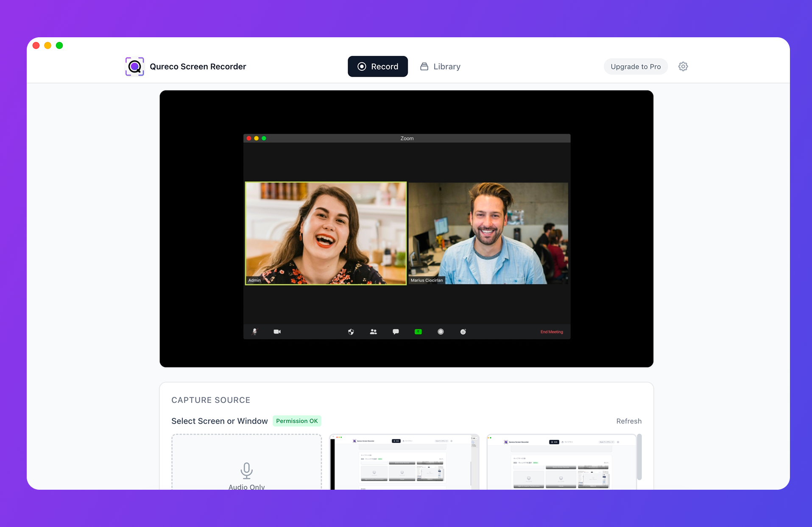Click the record dot icon inside Record tab

pos(362,67)
